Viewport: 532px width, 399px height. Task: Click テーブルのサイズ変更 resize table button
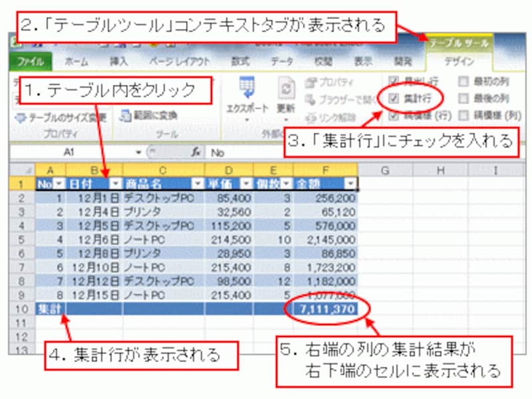(x=61, y=118)
